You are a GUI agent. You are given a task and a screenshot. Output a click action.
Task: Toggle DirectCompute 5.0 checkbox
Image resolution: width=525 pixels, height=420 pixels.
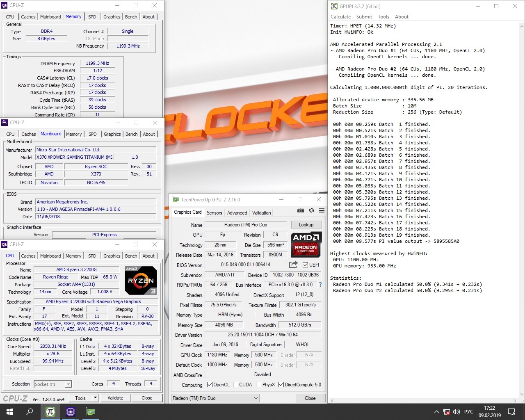pyautogui.click(x=281, y=385)
